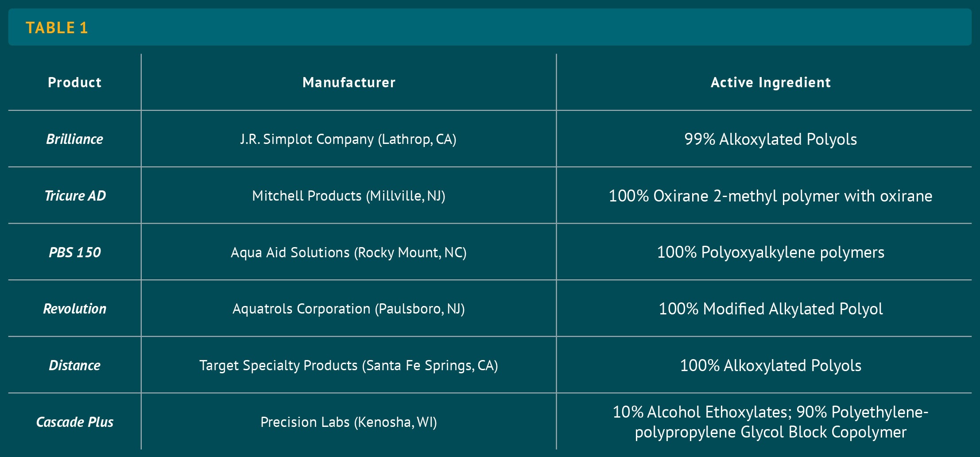Click 99% Alkoxylated Polyols ingredient
Viewport: 980px width, 457px height.
click(771, 139)
